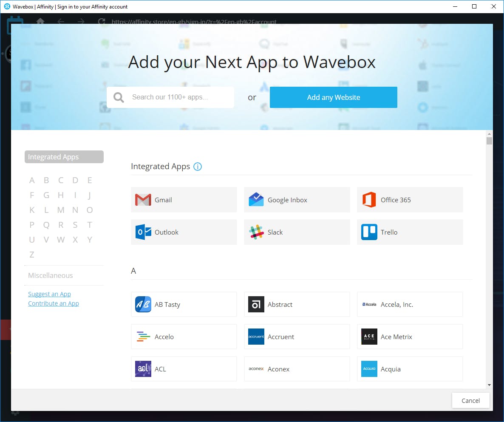Open the Suggest an App link
The width and height of the screenshot is (504, 422).
(x=49, y=294)
